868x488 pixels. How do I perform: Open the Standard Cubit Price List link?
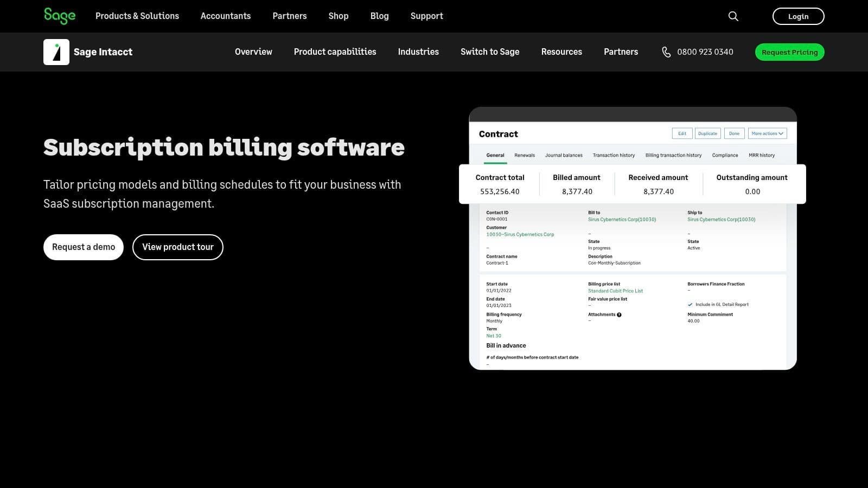(x=615, y=291)
